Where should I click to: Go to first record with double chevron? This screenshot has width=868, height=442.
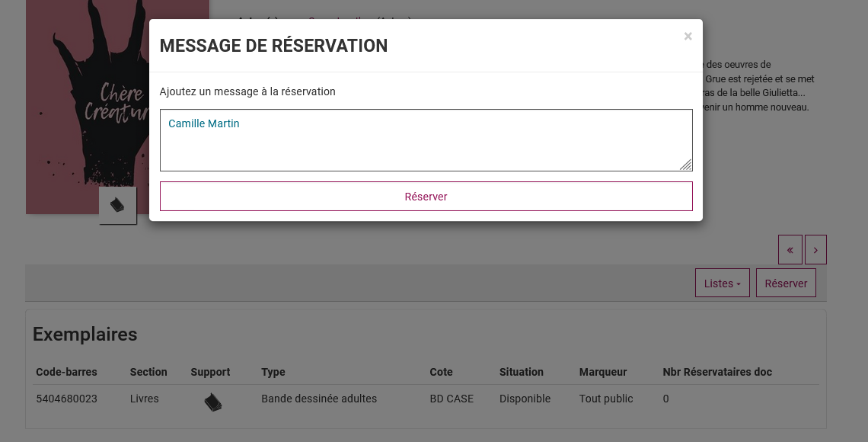[x=790, y=250]
